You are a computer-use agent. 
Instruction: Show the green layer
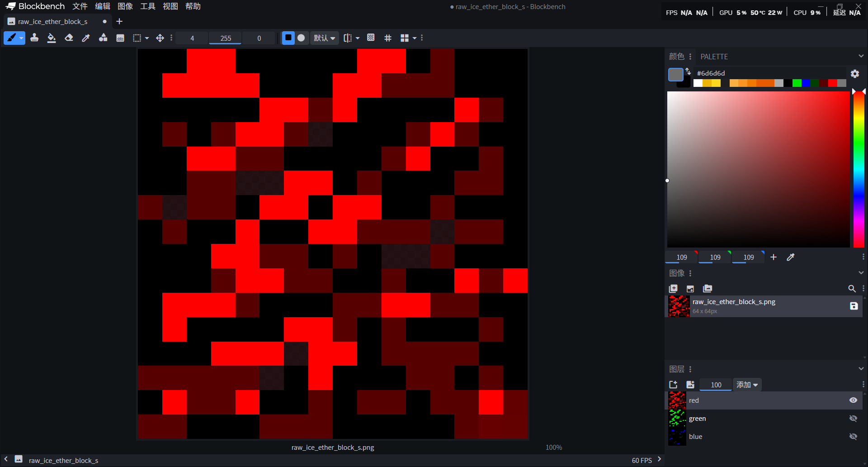tap(853, 419)
